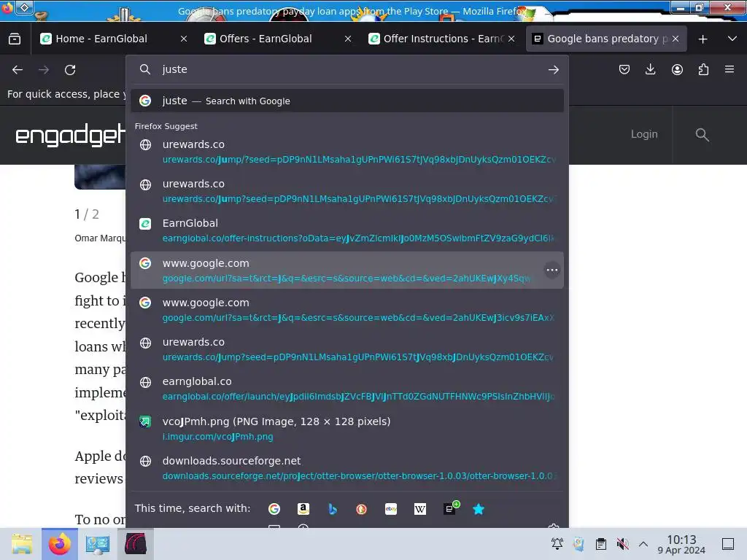Click the Go arrow in address bar

(553, 70)
